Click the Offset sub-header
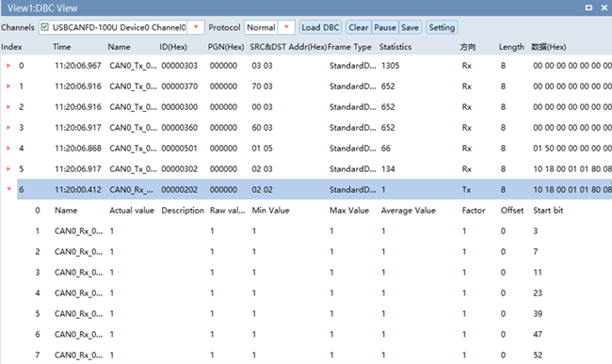Screen dimensions: 612x364 pyautogui.click(x=512, y=210)
